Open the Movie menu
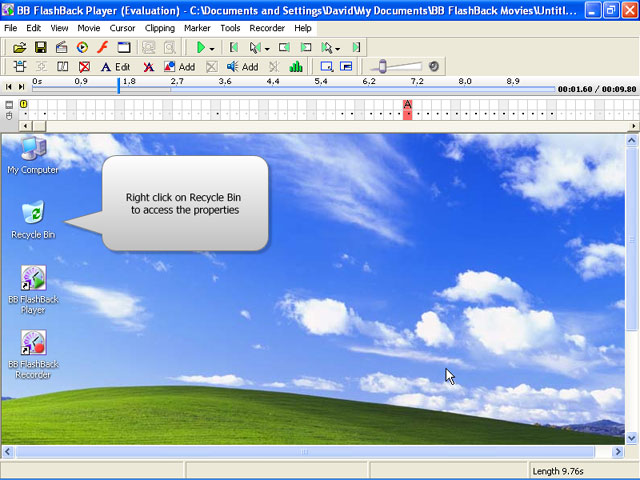 coord(89,28)
